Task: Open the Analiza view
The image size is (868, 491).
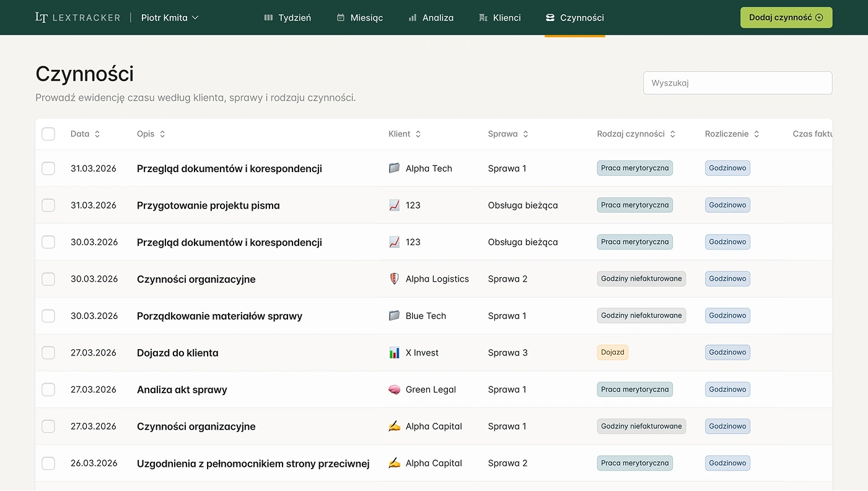Action: pos(431,18)
